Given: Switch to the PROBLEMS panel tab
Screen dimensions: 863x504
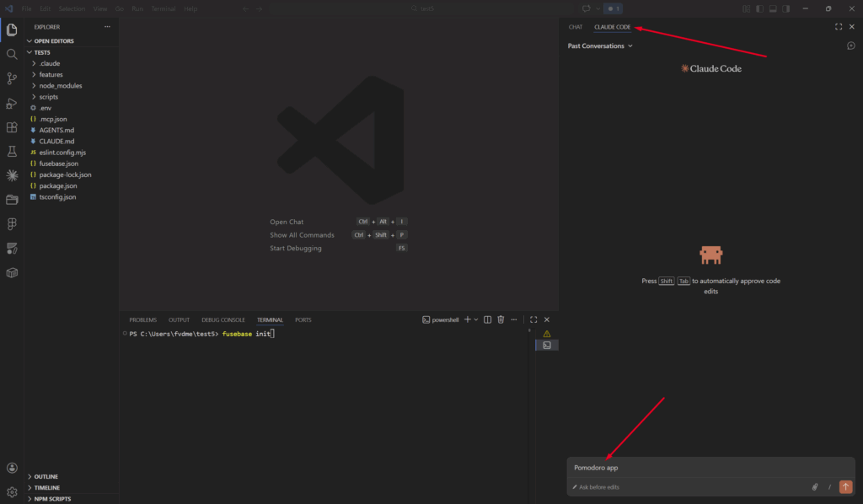Looking at the screenshot, I should [142, 320].
